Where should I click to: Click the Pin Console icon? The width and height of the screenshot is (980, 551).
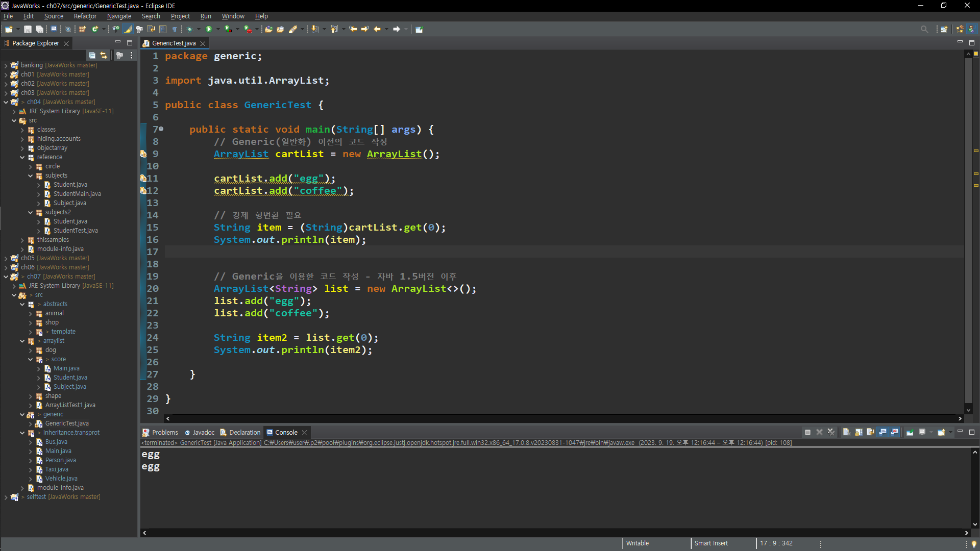(x=910, y=432)
